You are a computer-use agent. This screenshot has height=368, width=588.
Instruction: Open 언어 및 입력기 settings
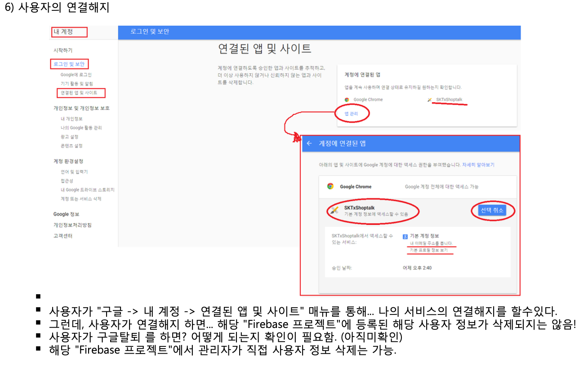[74, 172]
